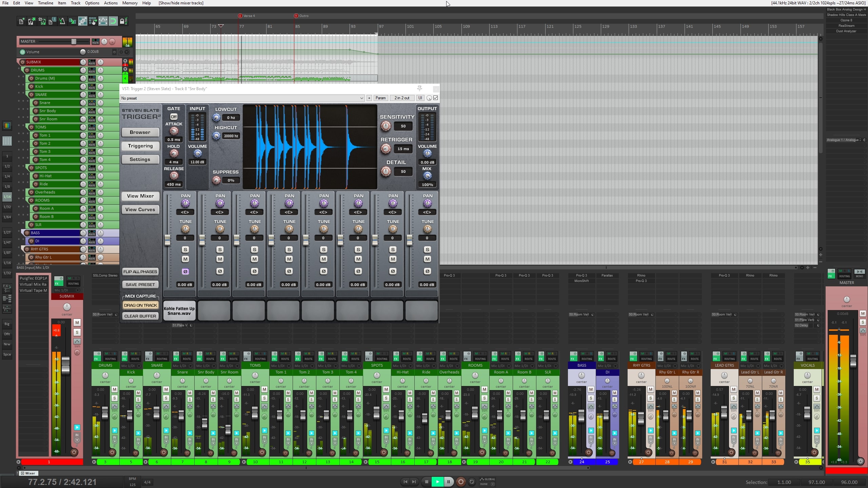Click the transport Record button
This screenshot has height=488, width=868.
461,482
